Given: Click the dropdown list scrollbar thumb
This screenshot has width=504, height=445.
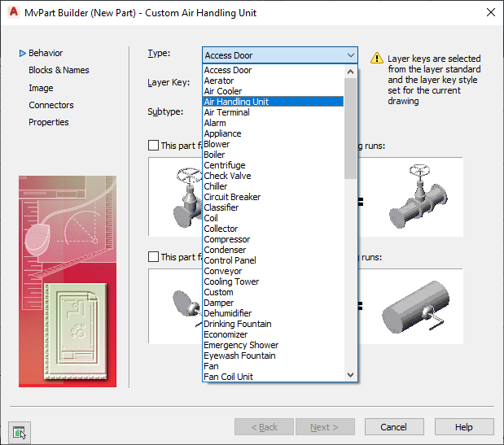Looking at the screenshot, I should (x=351, y=128).
